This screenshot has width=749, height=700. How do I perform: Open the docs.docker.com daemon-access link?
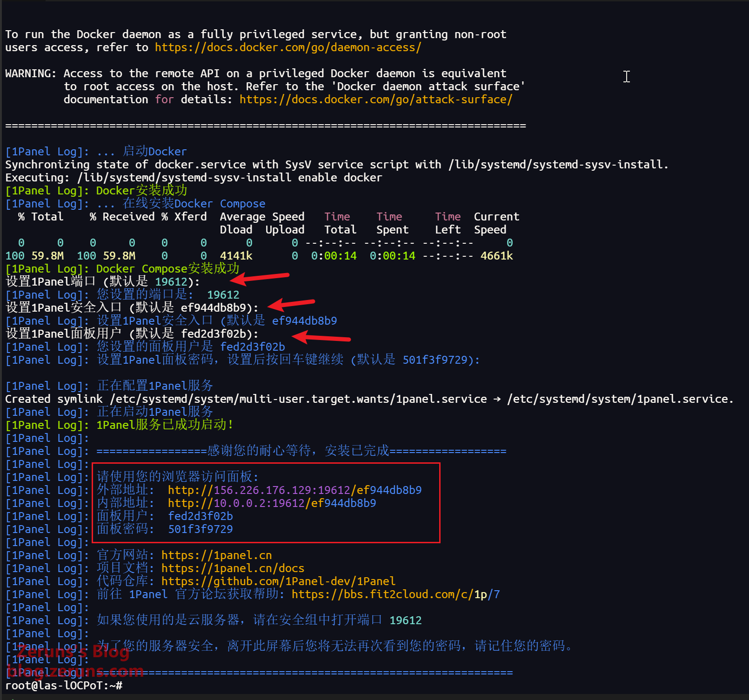[288, 47]
